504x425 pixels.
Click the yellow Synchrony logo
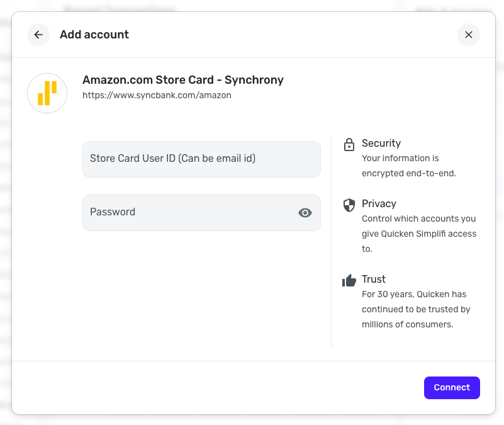[47, 93]
